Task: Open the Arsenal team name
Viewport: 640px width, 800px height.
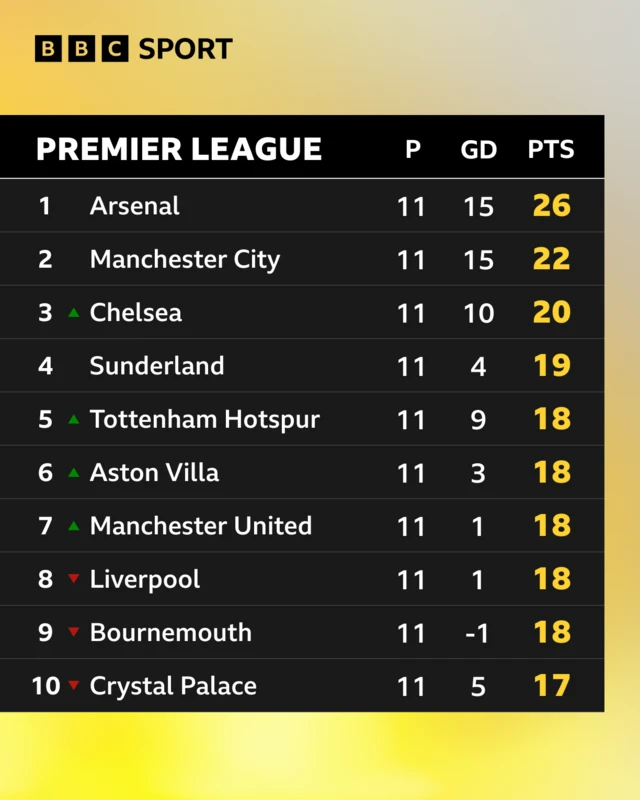Action: (135, 206)
